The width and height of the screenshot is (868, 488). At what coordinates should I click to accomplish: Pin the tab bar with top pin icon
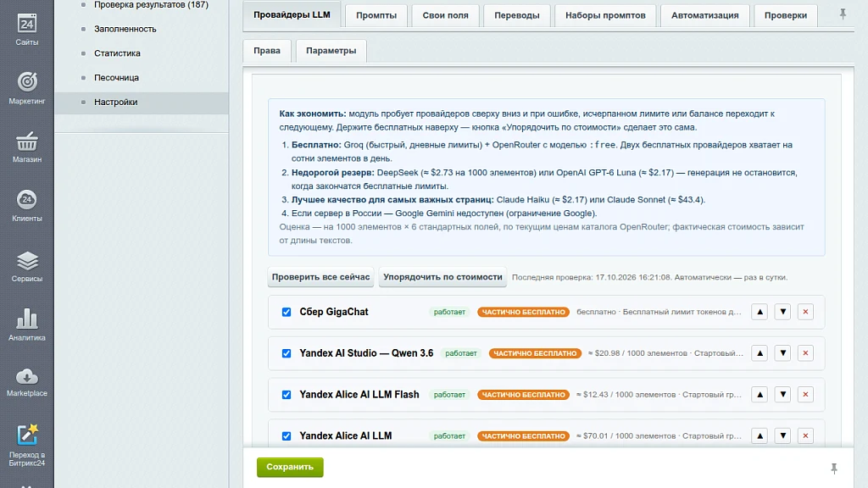[x=843, y=14]
